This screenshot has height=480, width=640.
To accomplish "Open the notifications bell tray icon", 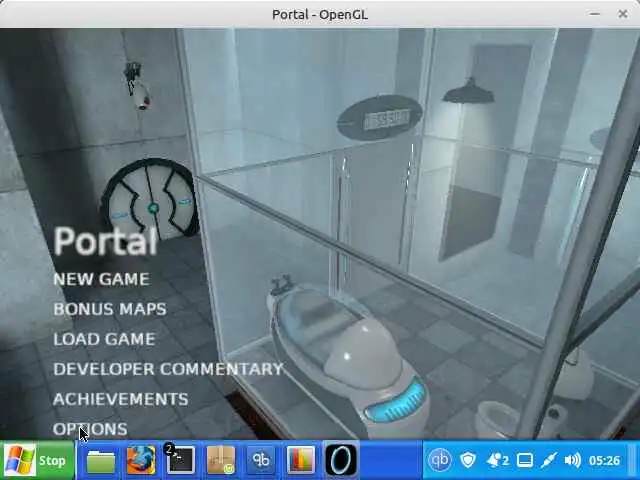I will pyautogui.click(x=497, y=460).
